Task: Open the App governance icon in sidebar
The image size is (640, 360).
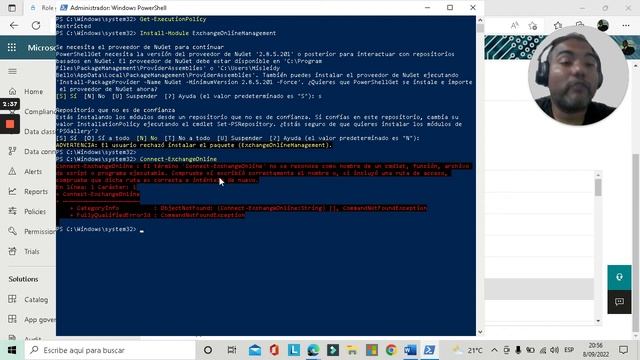Action: pyautogui.click(x=13, y=319)
